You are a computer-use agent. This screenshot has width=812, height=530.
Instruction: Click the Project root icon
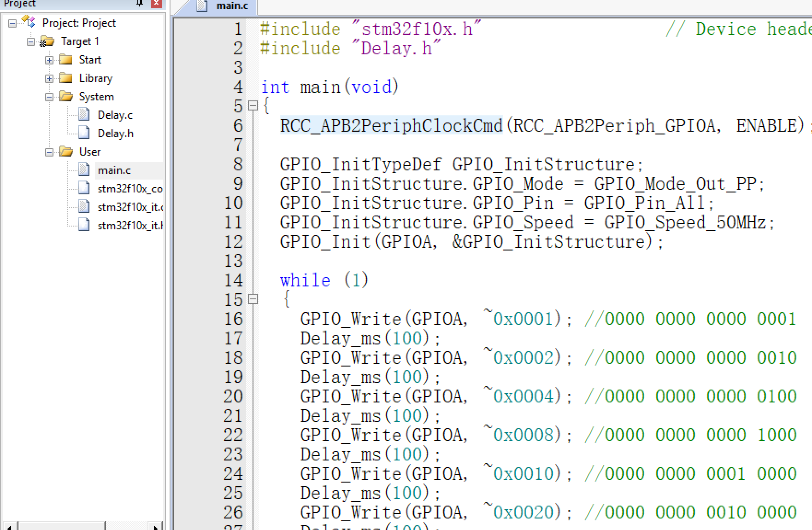[x=29, y=22]
